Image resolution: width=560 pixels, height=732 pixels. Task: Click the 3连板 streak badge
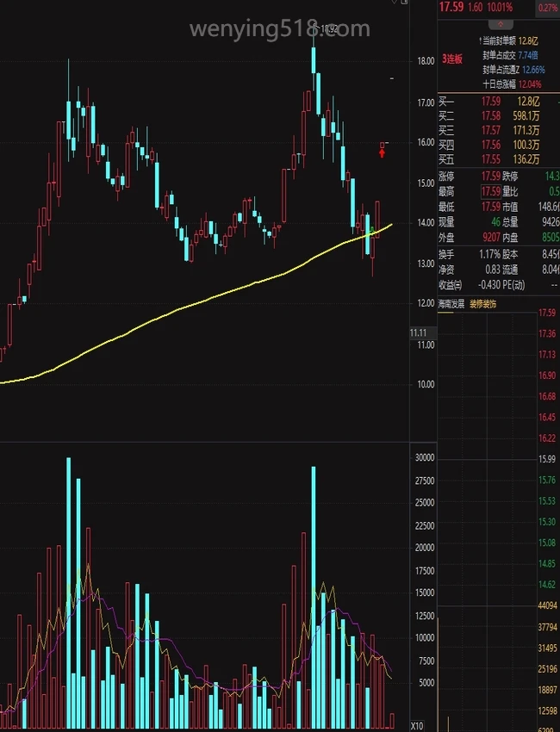click(x=452, y=59)
